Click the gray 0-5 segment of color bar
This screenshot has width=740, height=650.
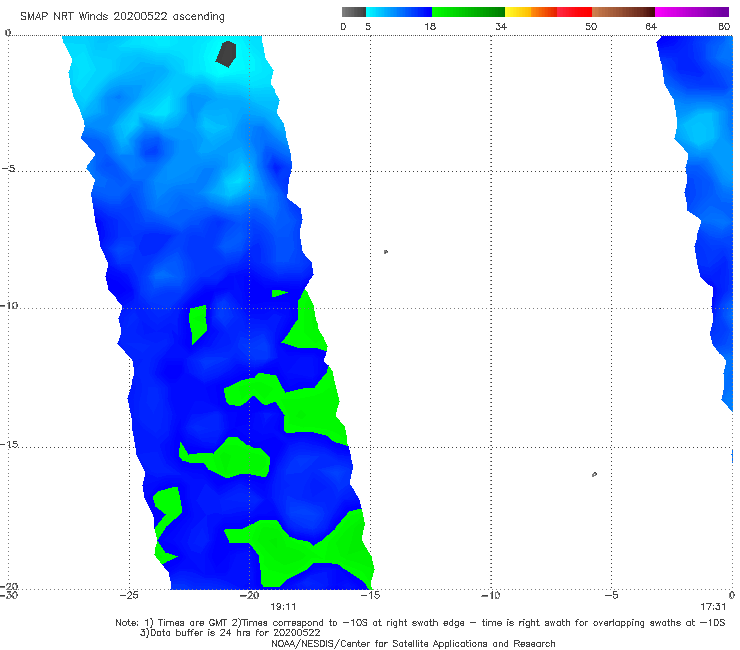pos(354,12)
